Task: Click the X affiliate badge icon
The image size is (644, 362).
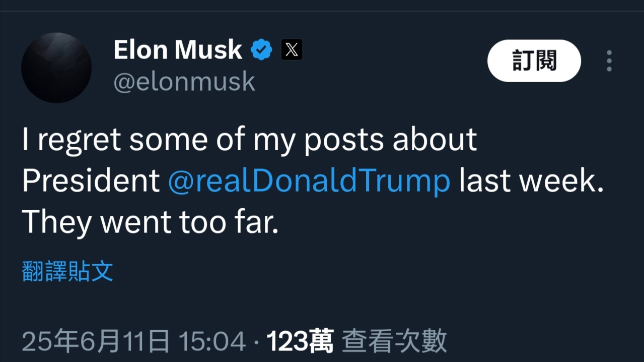Action: click(292, 50)
